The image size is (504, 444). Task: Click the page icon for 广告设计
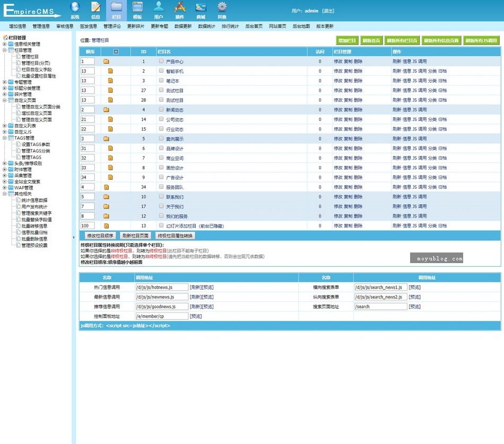tap(110, 177)
